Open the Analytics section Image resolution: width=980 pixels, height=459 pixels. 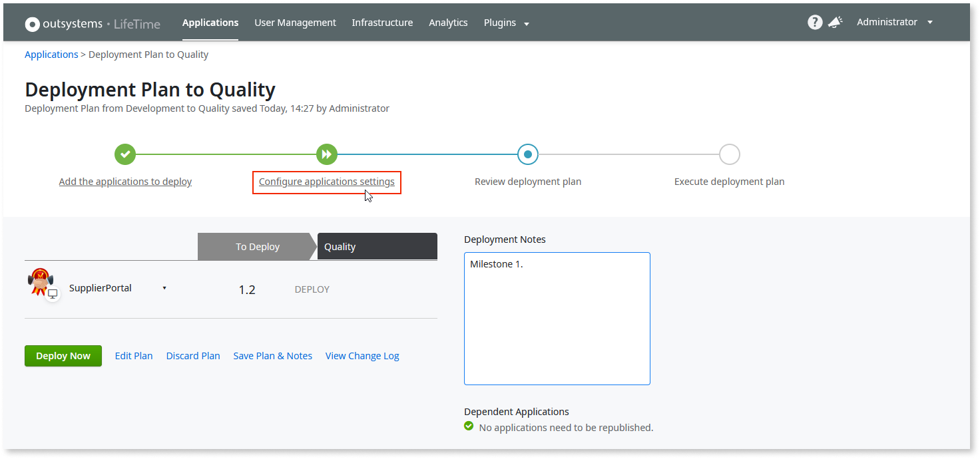pyautogui.click(x=448, y=22)
